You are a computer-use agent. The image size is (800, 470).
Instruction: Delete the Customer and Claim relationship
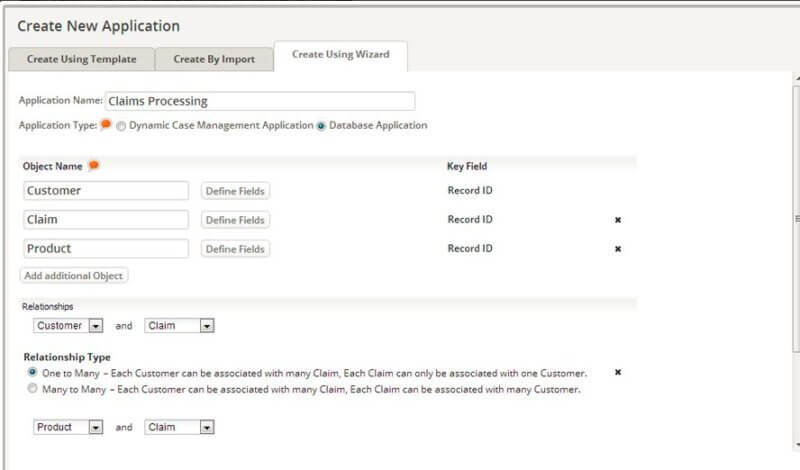tap(618, 372)
